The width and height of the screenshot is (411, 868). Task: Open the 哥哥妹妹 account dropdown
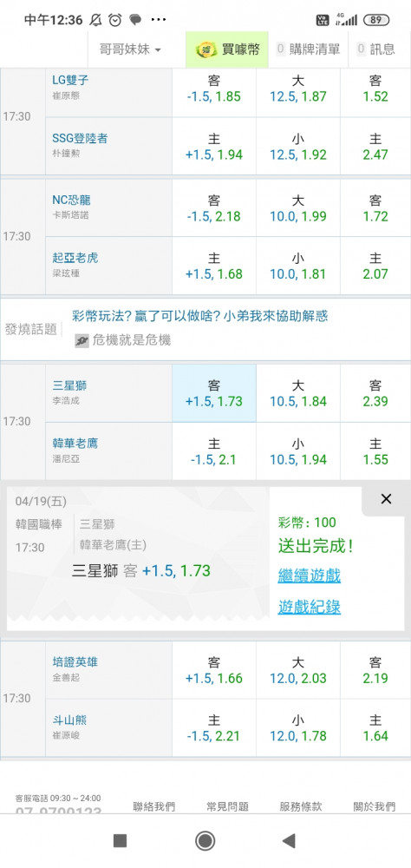click(x=130, y=49)
